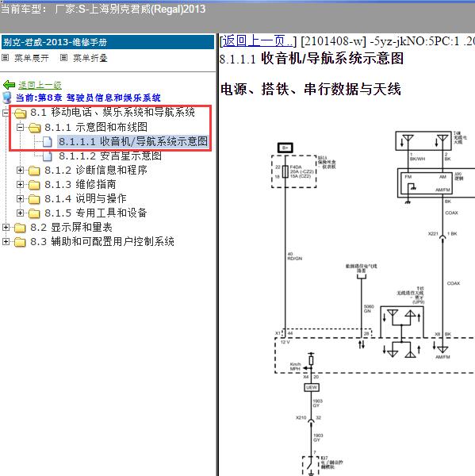Image resolution: width=475 pixels, height=476 pixels.
Task: Open 8.1.1 示意图和布线图 item
Action: point(96,127)
